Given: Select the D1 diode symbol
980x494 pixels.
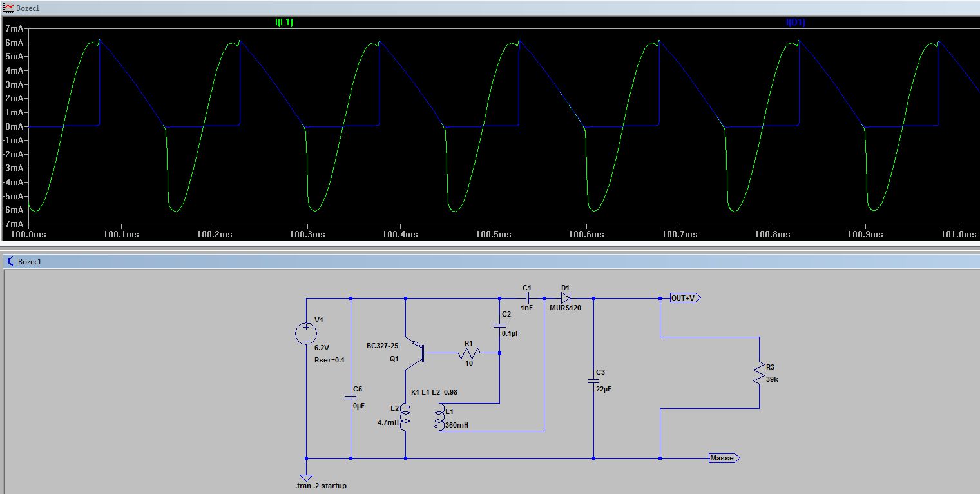Looking at the screenshot, I should (x=565, y=298).
